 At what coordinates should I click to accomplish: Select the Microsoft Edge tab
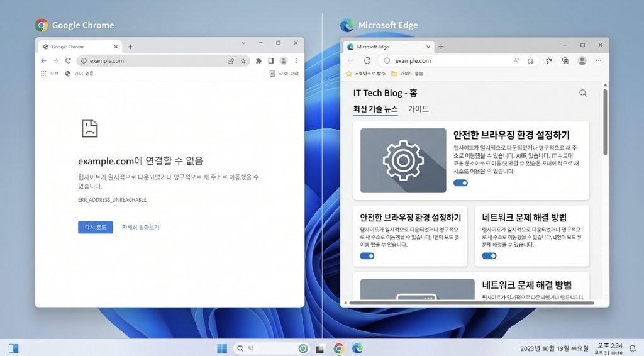tap(389, 47)
